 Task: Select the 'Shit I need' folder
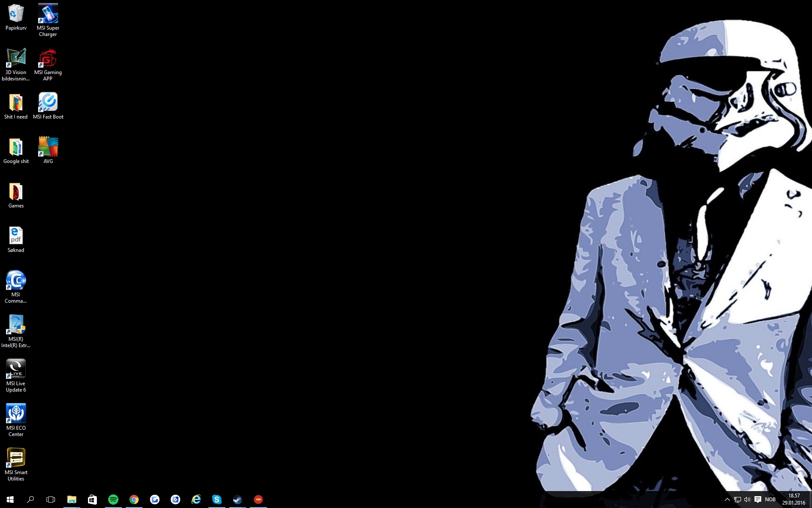pyautogui.click(x=16, y=106)
